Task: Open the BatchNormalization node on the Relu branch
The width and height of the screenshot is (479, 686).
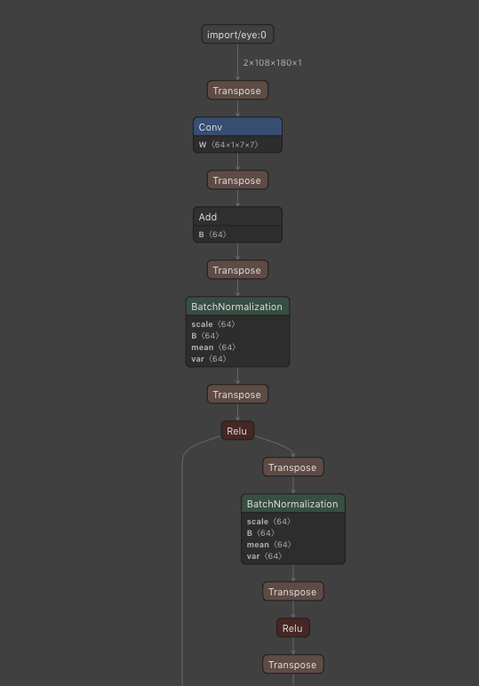Action: (x=293, y=504)
